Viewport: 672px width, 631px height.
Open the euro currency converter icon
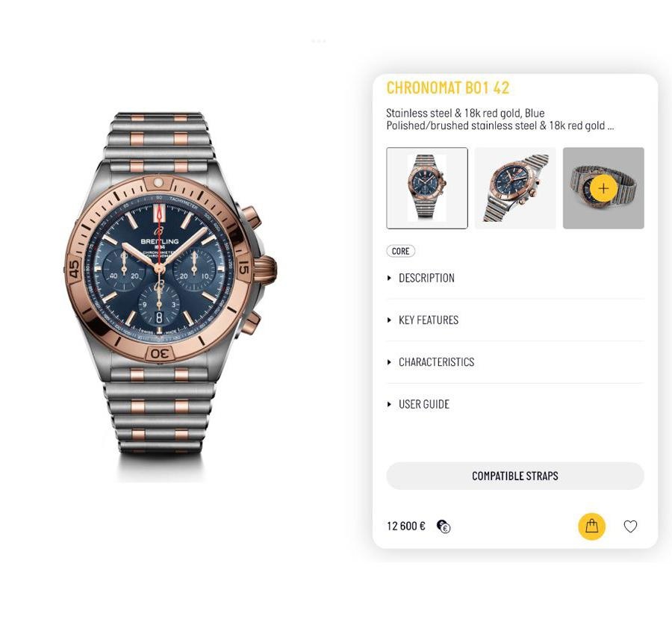pos(443,526)
